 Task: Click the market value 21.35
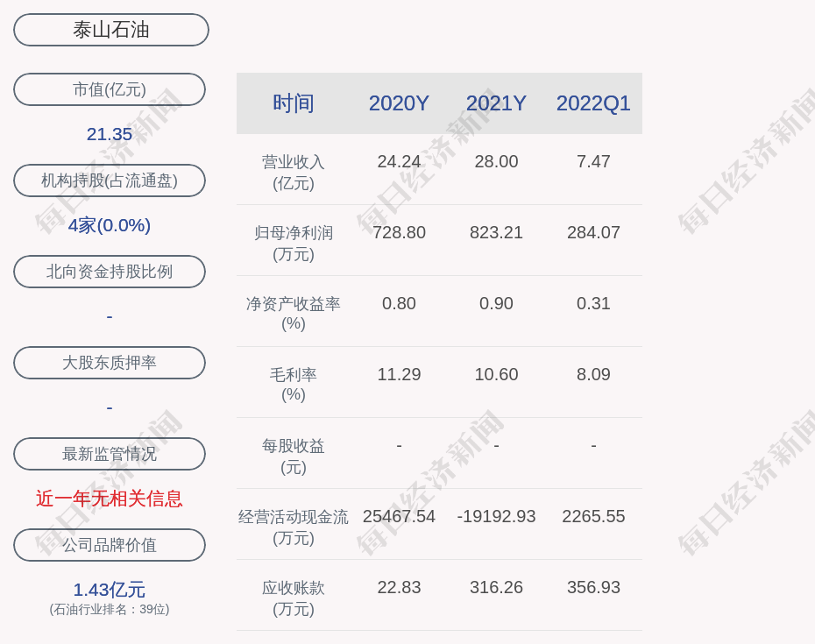tap(110, 134)
